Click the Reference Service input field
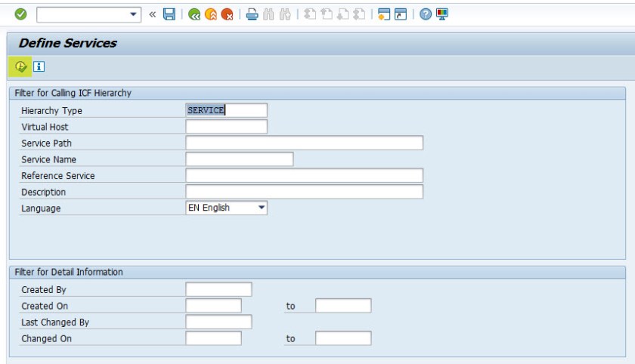The image size is (635, 364). [x=304, y=175]
